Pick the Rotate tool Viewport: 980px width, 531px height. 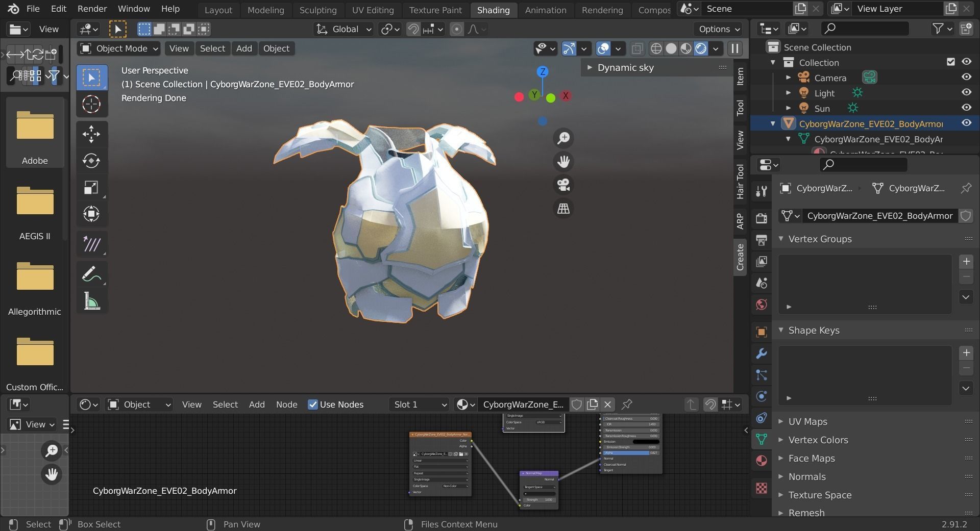92,161
